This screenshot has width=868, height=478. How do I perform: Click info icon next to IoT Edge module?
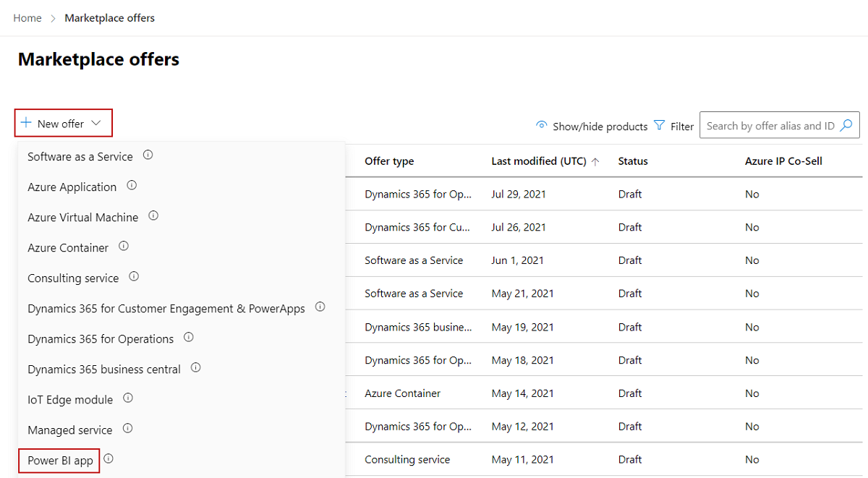(x=128, y=398)
